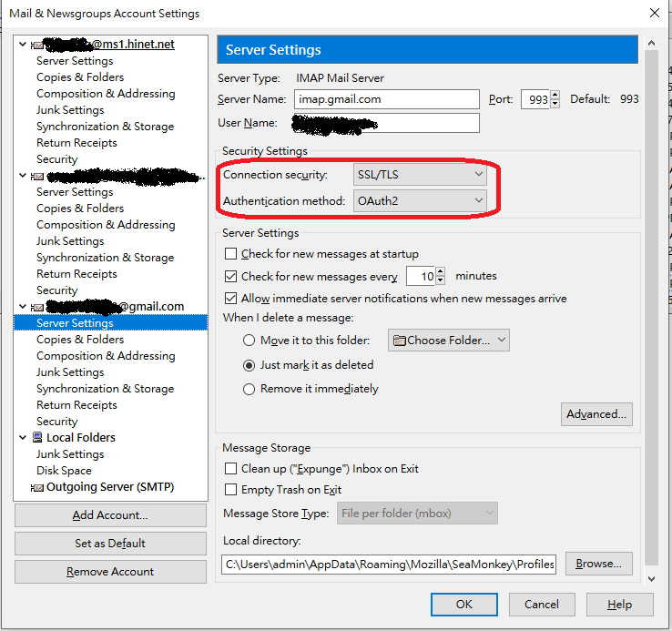
Task: Select Synchronization & Storage under gmail.com account
Action: pyautogui.click(x=106, y=389)
